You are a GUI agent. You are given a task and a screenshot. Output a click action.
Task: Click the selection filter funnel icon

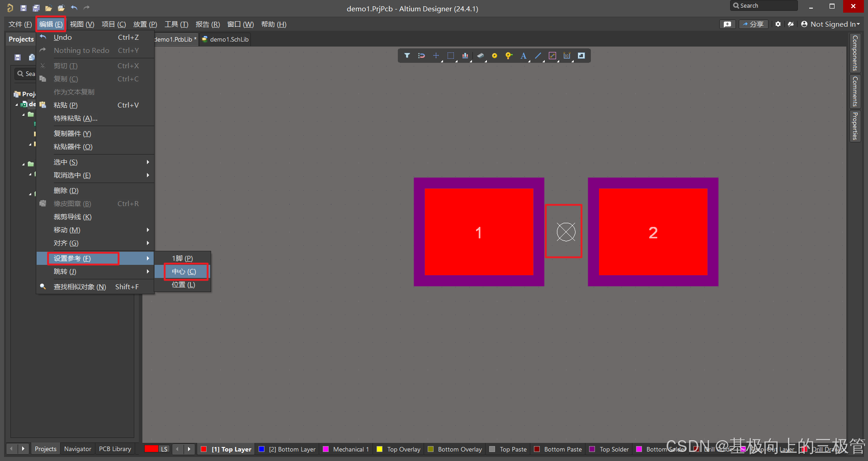(407, 56)
